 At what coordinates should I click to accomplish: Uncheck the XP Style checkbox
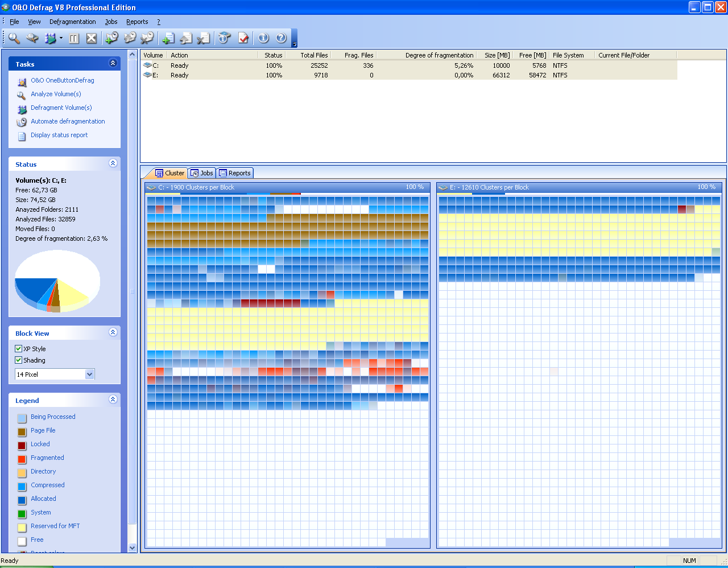pyautogui.click(x=19, y=349)
